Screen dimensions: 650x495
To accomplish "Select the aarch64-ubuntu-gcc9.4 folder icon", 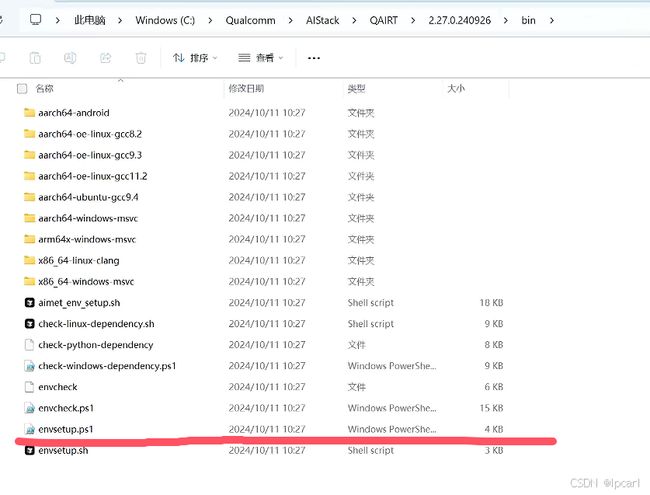I will click(29, 197).
